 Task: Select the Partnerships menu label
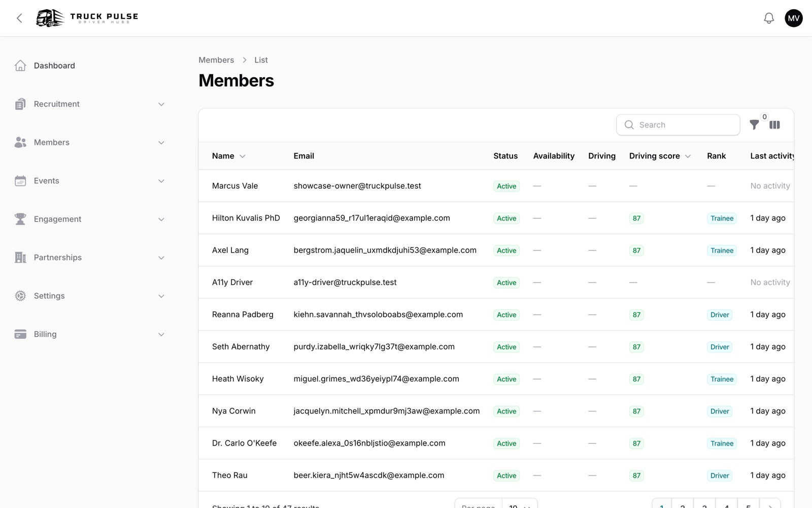[58, 258]
